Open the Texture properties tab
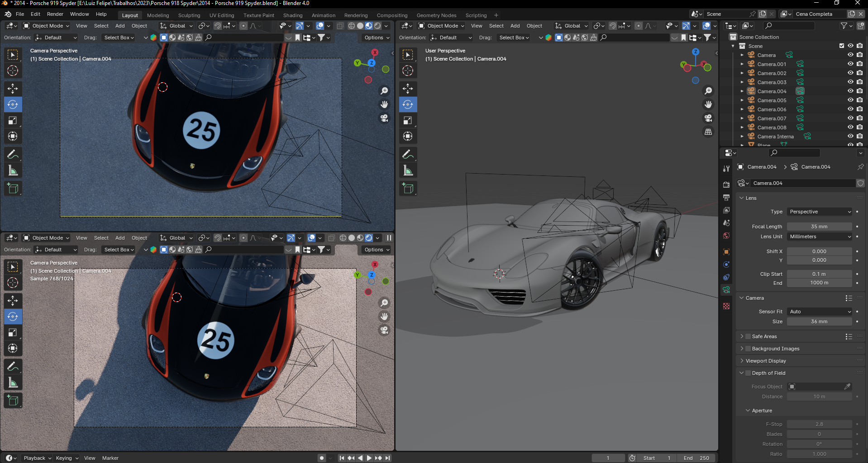This screenshot has width=868, height=463. 726,306
